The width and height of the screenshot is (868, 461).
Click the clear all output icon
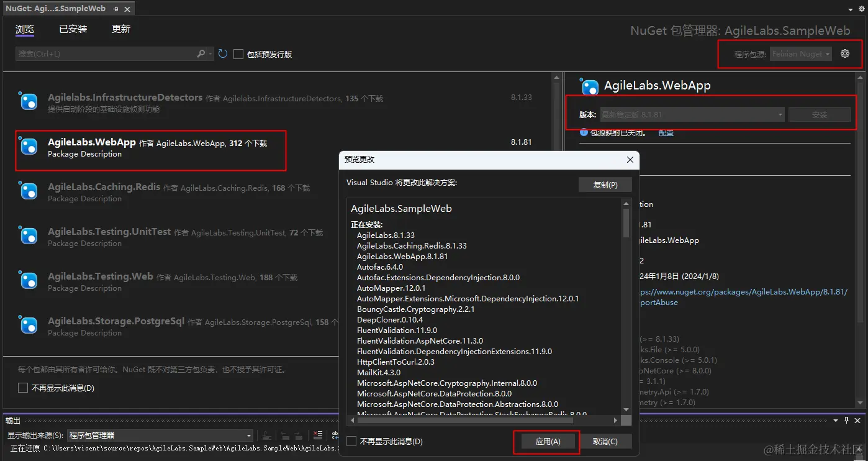click(x=318, y=436)
